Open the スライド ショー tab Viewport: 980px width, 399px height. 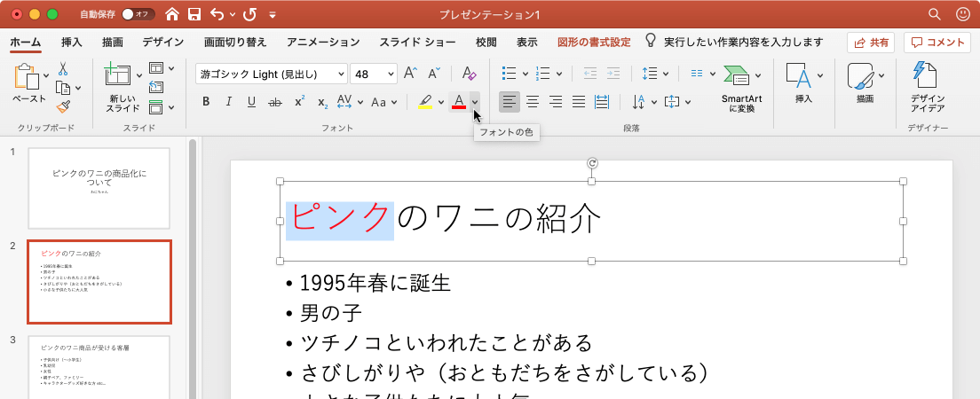tap(417, 42)
